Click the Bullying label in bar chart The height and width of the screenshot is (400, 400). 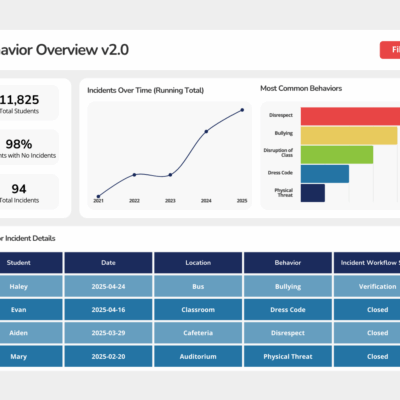[x=284, y=133]
